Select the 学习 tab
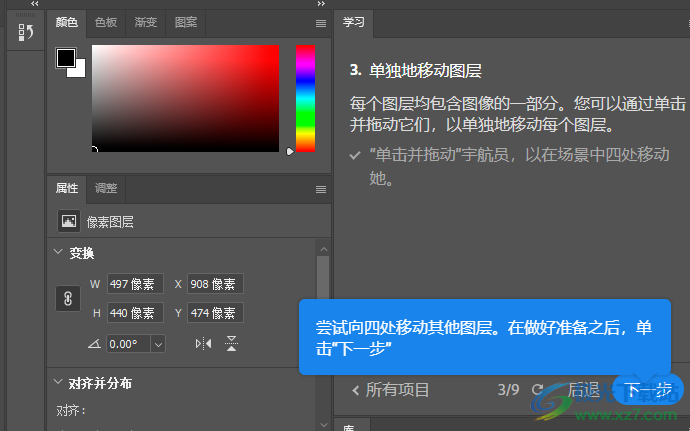The height and width of the screenshot is (431, 690). click(x=354, y=22)
